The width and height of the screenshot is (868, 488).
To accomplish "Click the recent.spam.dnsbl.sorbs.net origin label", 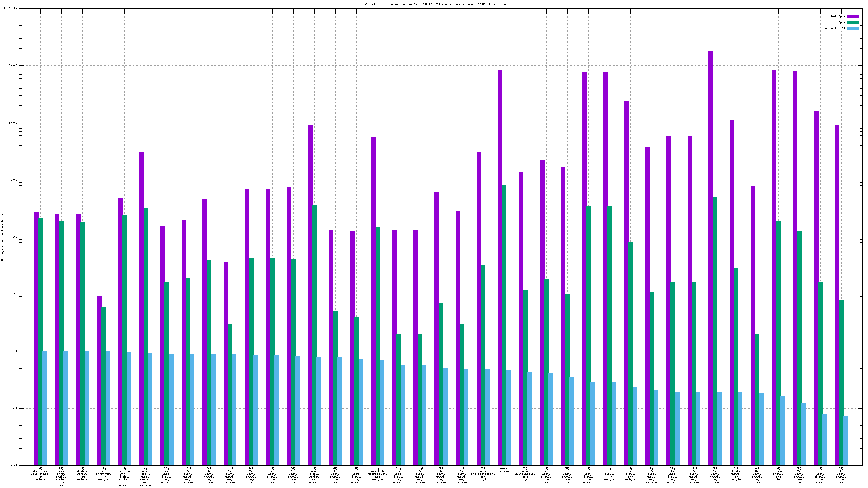I will [124, 477].
